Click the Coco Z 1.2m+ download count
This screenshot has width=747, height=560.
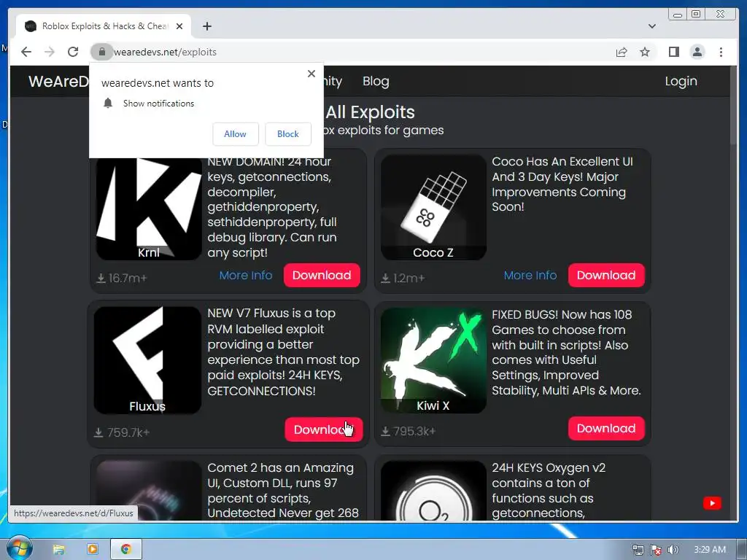[403, 278]
